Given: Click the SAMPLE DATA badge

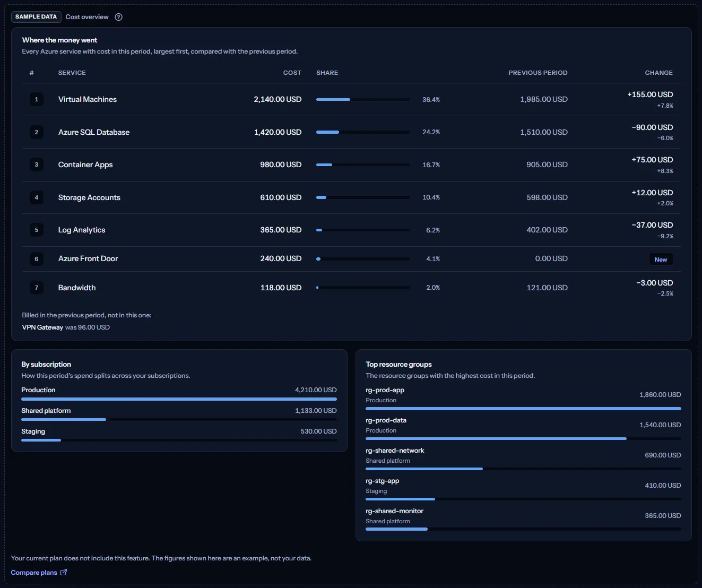Looking at the screenshot, I should (x=36, y=17).
